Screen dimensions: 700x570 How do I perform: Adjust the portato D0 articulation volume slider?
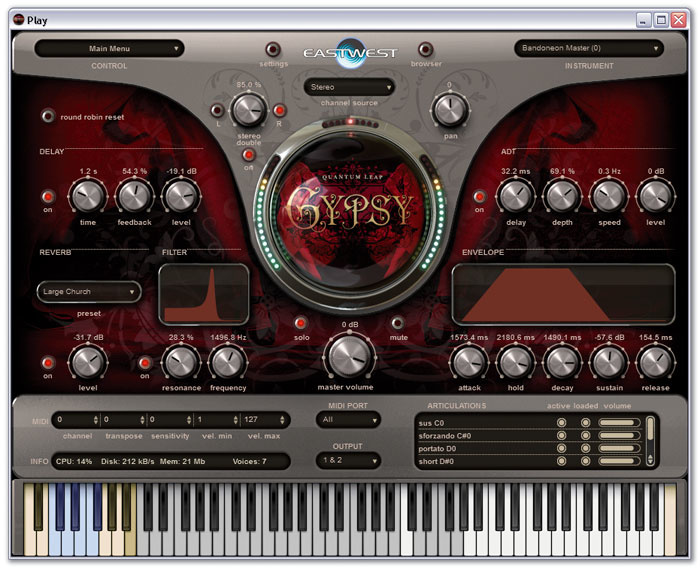(x=619, y=448)
